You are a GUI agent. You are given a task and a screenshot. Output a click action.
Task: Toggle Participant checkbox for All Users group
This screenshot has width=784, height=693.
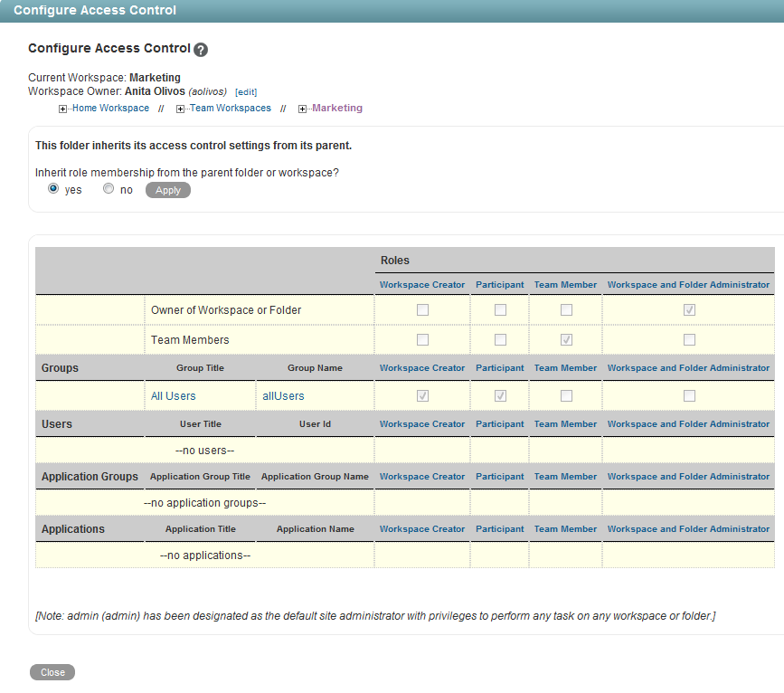(500, 396)
